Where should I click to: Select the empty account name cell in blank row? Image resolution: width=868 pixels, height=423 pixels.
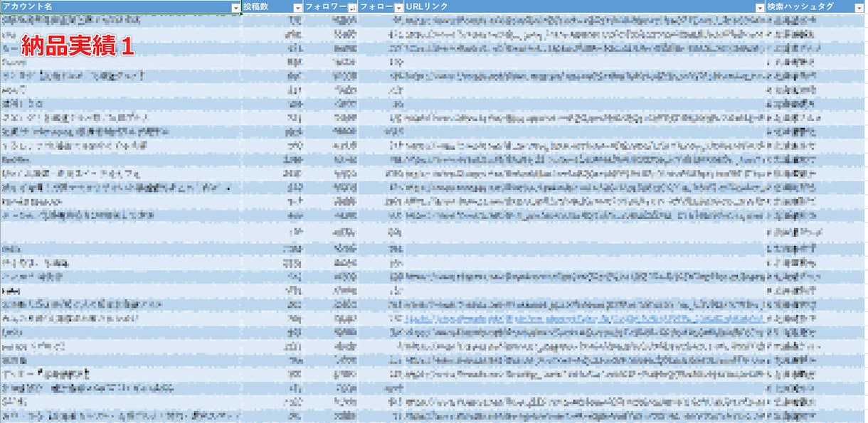[x=121, y=230]
